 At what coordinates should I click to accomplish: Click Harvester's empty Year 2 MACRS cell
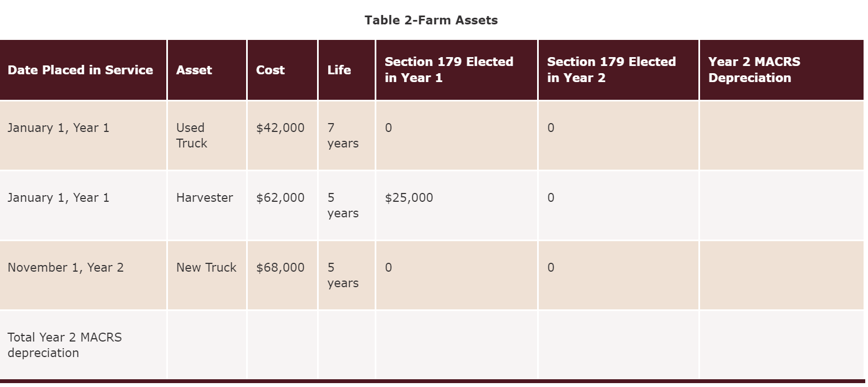click(x=782, y=205)
